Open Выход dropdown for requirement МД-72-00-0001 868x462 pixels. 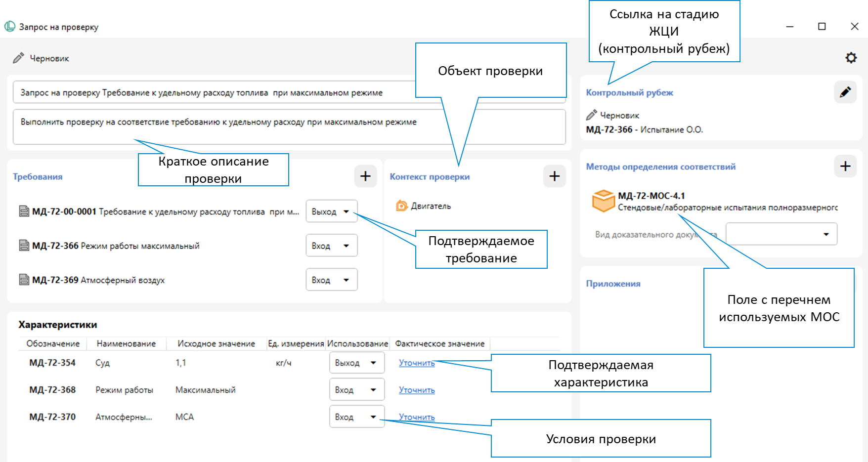(331, 211)
